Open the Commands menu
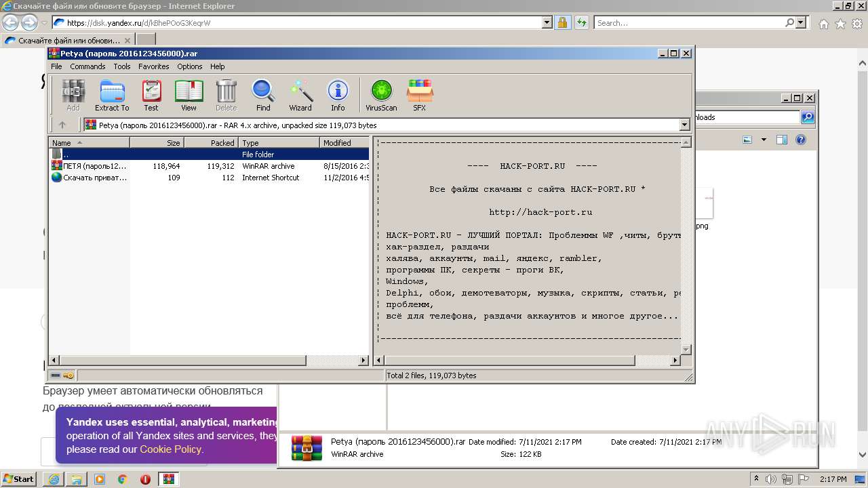This screenshot has width=868, height=488. (x=87, y=66)
